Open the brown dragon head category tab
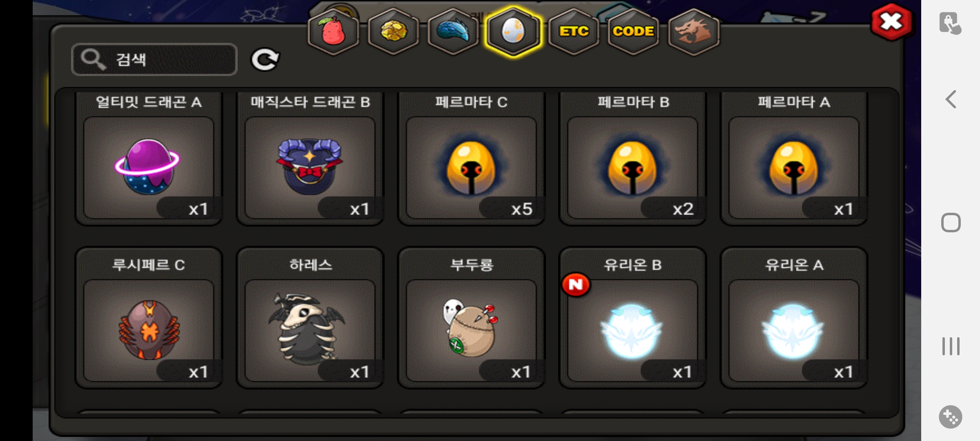Screen dimensions: 980x441 [x=693, y=32]
